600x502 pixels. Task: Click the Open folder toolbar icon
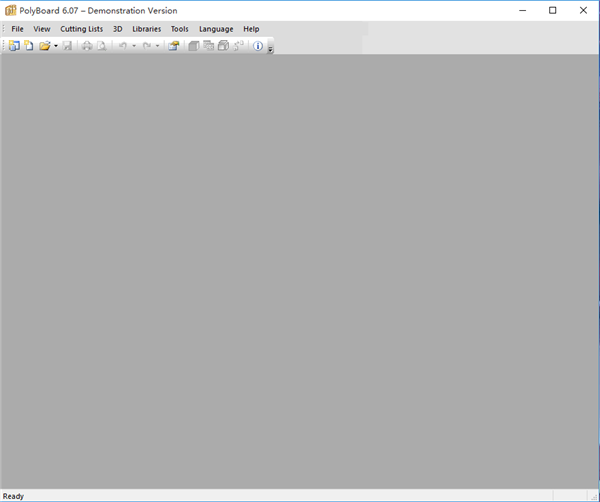(x=44, y=46)
